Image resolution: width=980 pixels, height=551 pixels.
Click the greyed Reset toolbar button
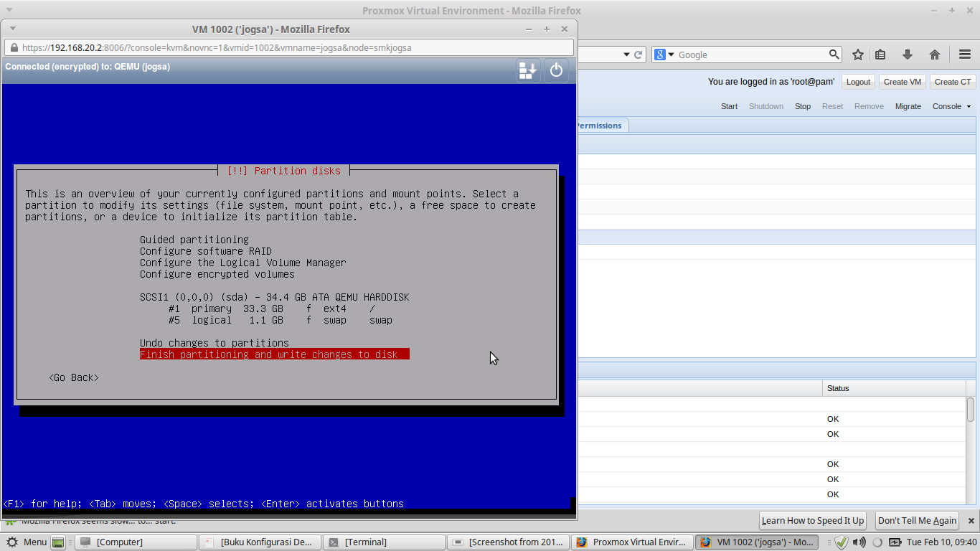(832, 106)
